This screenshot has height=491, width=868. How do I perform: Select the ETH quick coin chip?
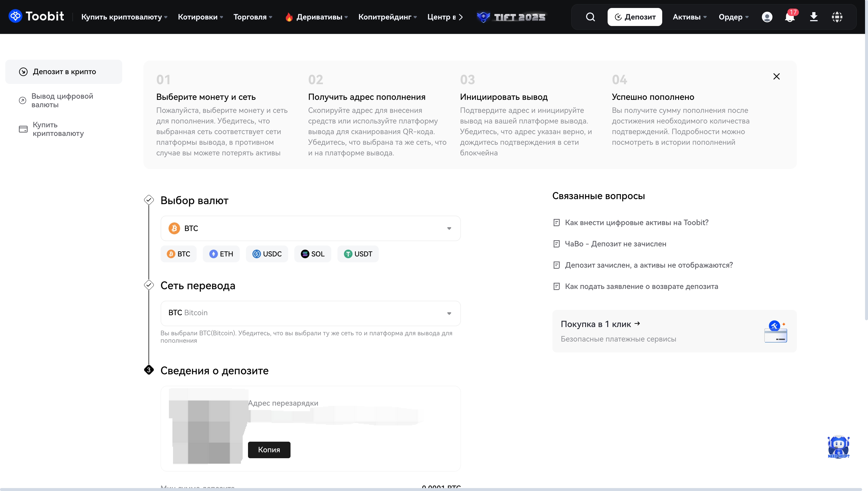coord(221,254)
